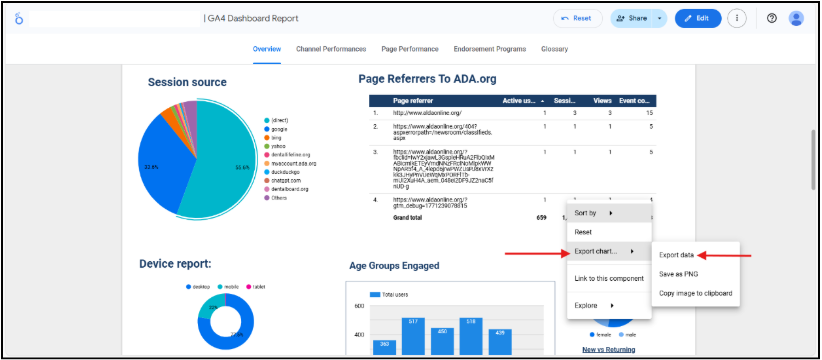Click the Looker Studio logo icon
The height and width of the screenshot is (360, 822).
(x=19, y=19)
